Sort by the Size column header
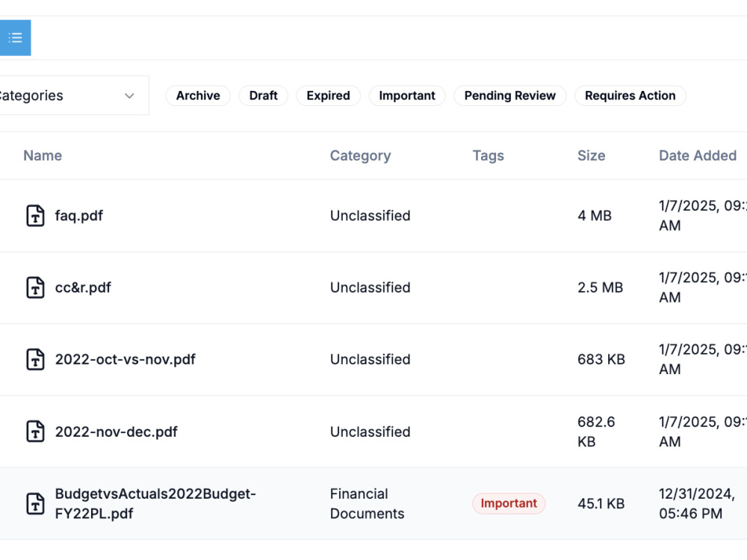The height and width of the screenshot is (560, 747). pos(591,156)
